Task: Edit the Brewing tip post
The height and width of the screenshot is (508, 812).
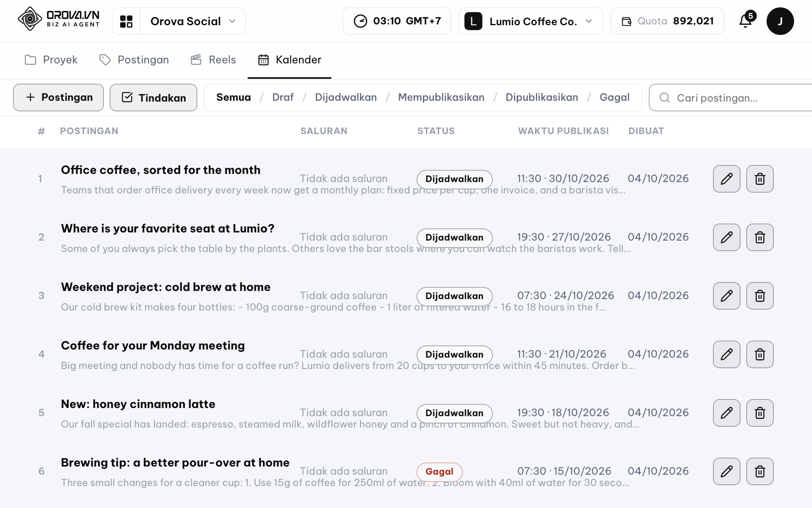Action: coord(727,471)
